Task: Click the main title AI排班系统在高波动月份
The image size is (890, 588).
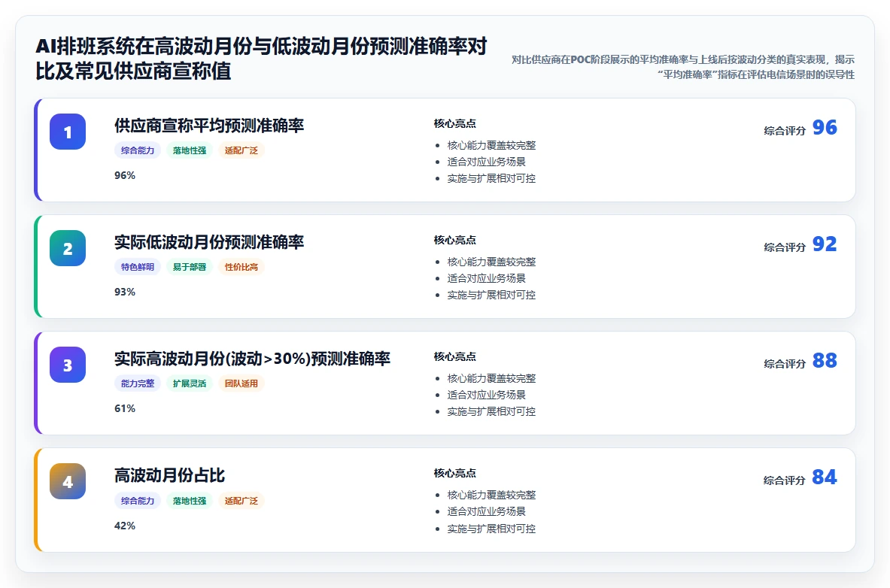Action: click(x=261, y=59)
